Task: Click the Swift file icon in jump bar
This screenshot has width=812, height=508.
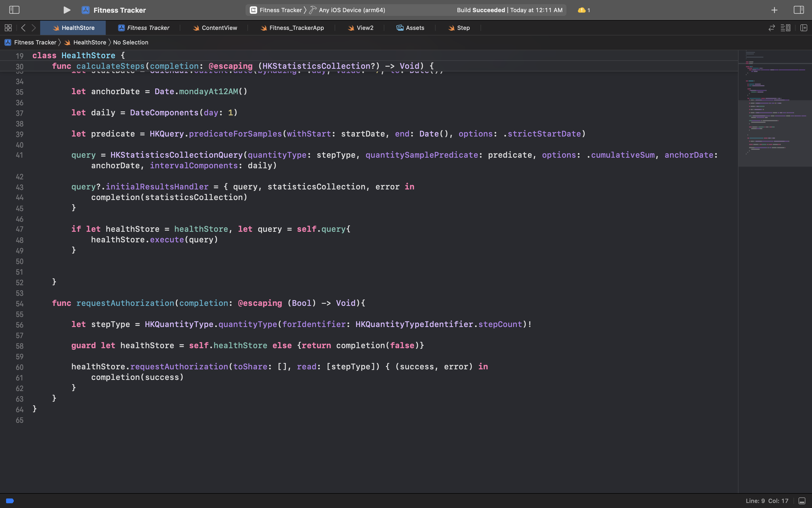Action: pyautogui.click(x=67, y=42)
